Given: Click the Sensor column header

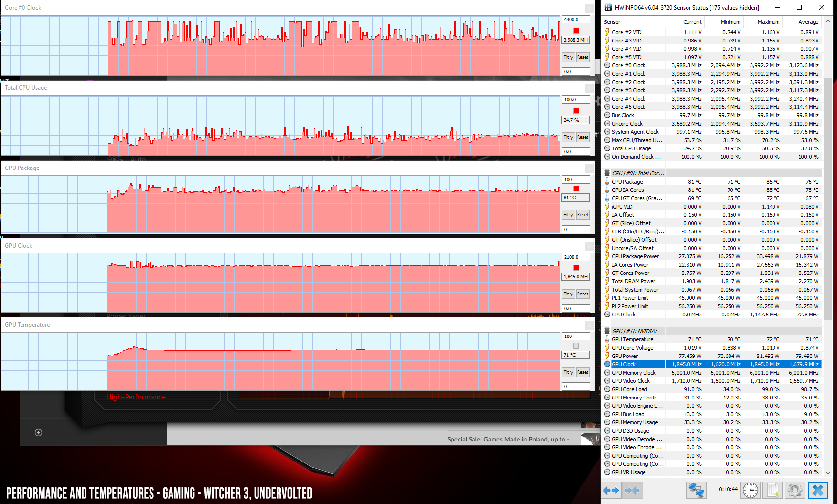Looking at the screenshot, I should (x=633, y=22).
